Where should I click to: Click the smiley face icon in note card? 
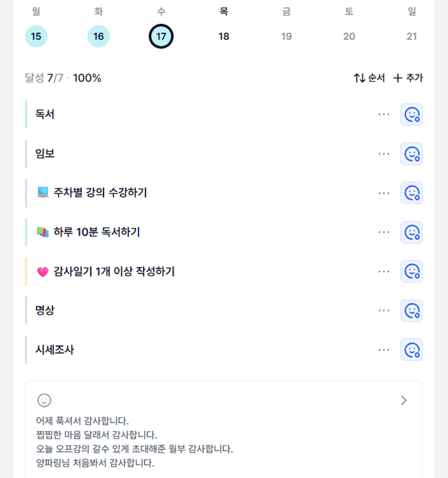44,400
